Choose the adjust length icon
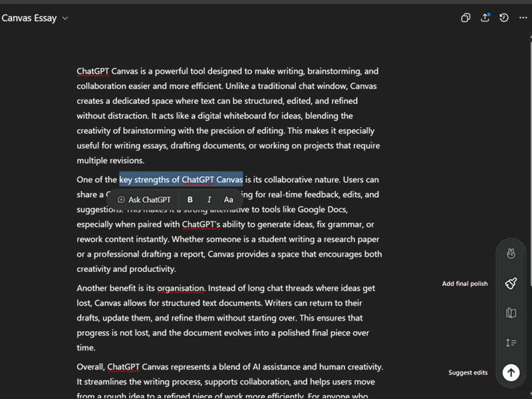532x399 pixels. click(511, 342)
